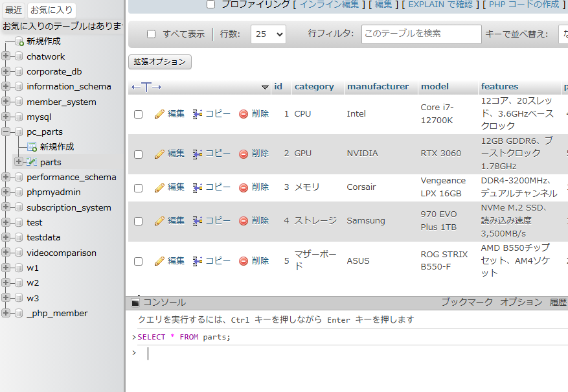This screenshot has width=568, height=392.
Task: Switch to the 最近 tab
Action: pos(14,10)
